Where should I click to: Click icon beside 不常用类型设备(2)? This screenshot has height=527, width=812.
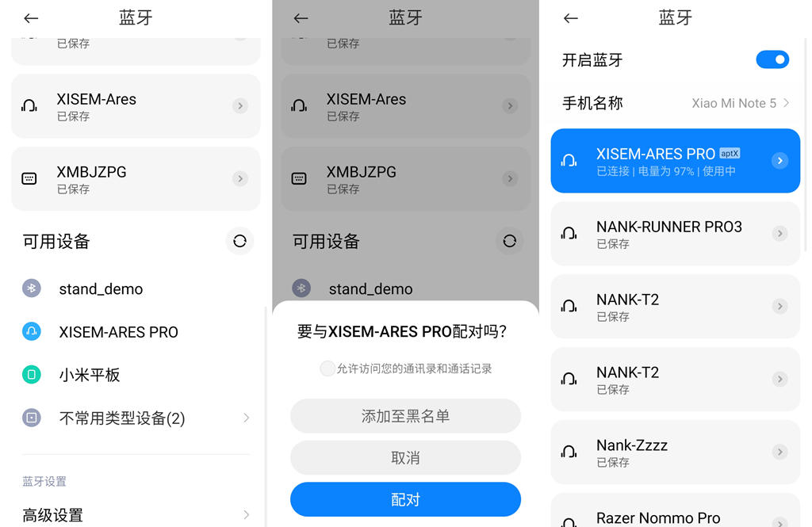tap(32, 418)
